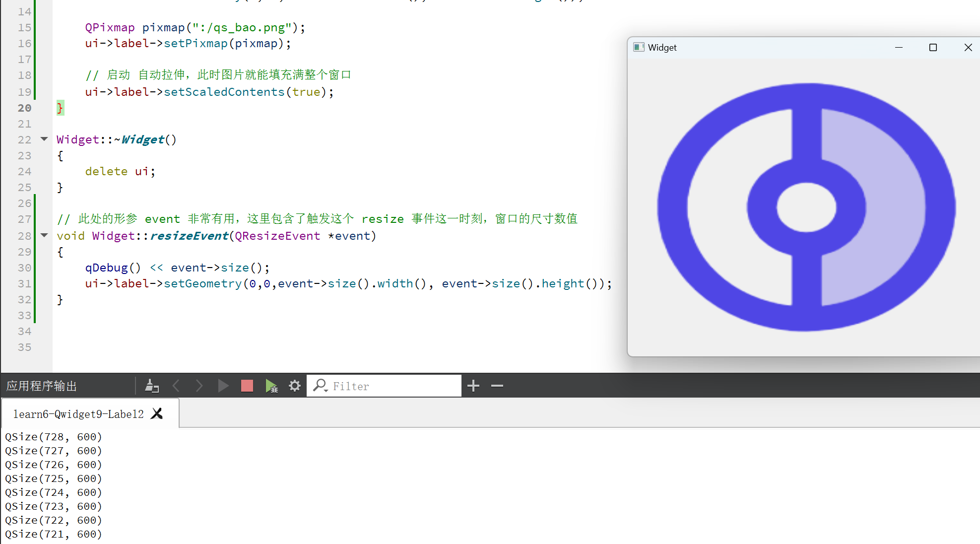Click the setGeometry call on line 31
Screen dimensions: 980x544
pyautogui.click(x=348, y=283)
